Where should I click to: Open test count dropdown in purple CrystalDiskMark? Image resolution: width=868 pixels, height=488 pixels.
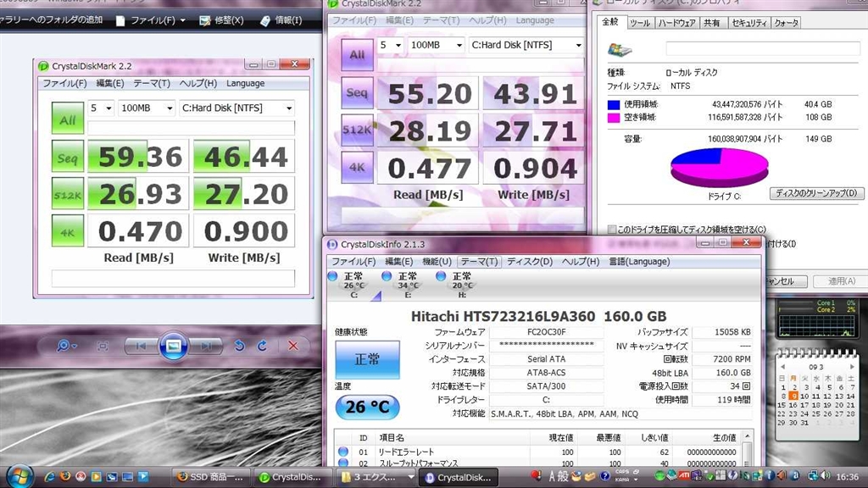pos(390,45)
